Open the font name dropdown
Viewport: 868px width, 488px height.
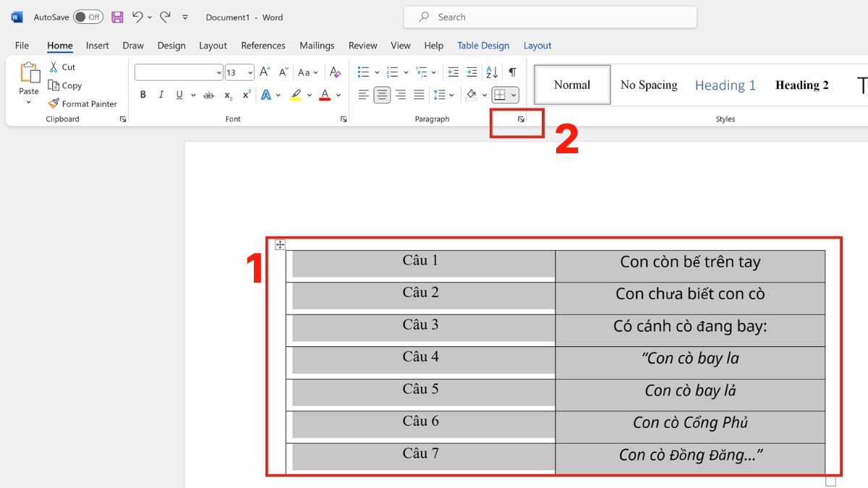click(x=218, y=72)
